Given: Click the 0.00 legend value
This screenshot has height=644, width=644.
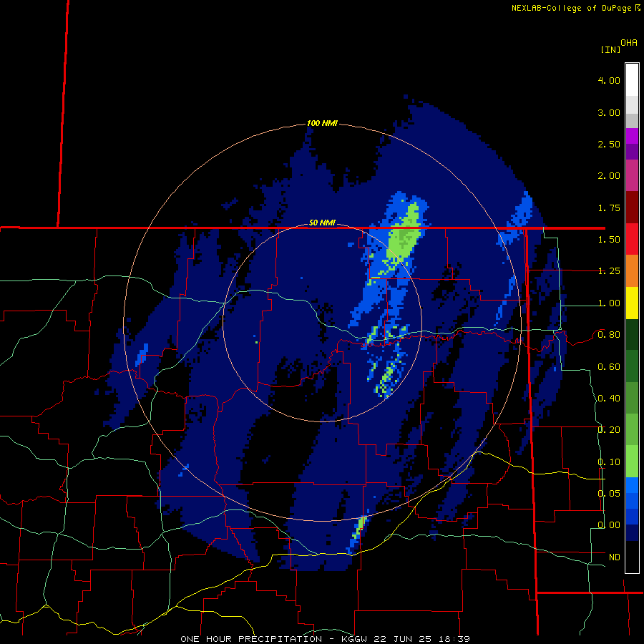Looking at the screenshot, I should [x=609, y=525].
